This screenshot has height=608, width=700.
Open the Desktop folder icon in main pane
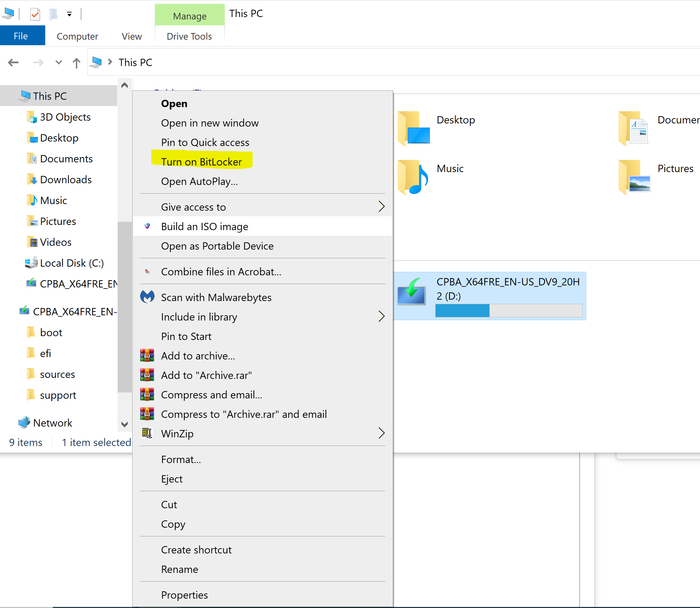coord(413,128)
